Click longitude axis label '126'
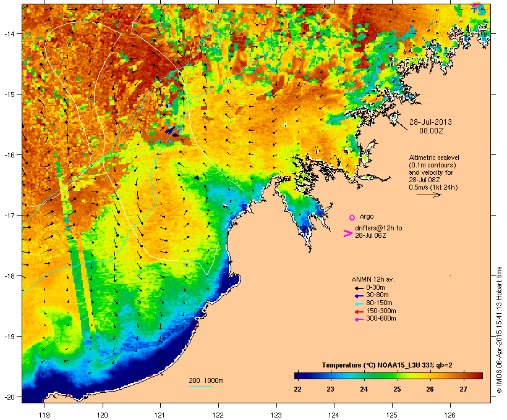 [x=449, y=415]
